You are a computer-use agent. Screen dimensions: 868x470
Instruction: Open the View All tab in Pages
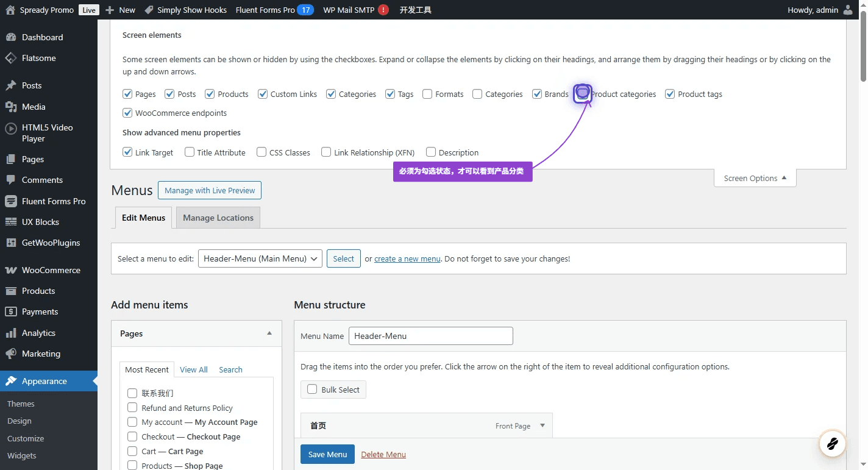193,369
